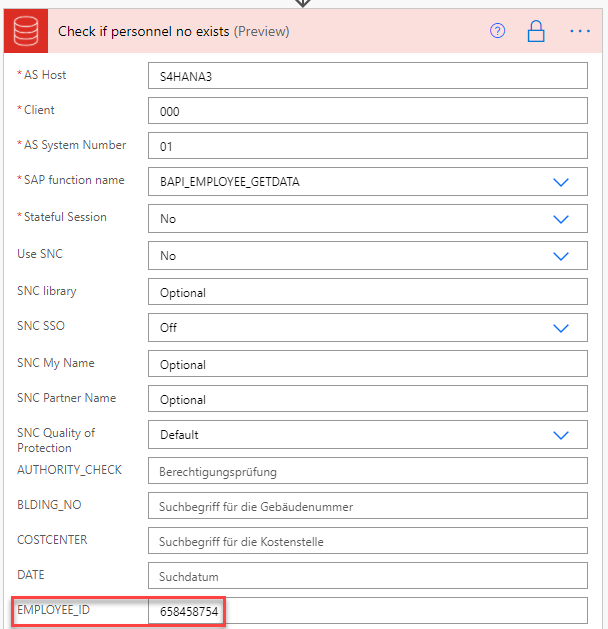Open the SNC Quality of Protection dropdown
The image size is (608, 629).
pos(561,435)
